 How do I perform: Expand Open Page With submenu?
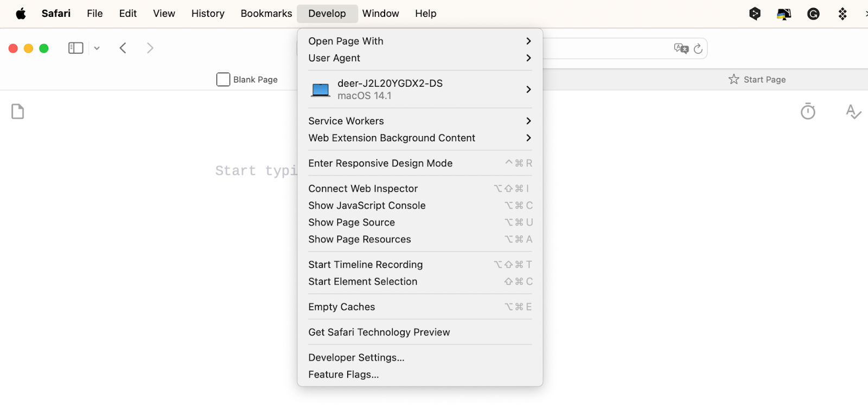pos(420,41)
